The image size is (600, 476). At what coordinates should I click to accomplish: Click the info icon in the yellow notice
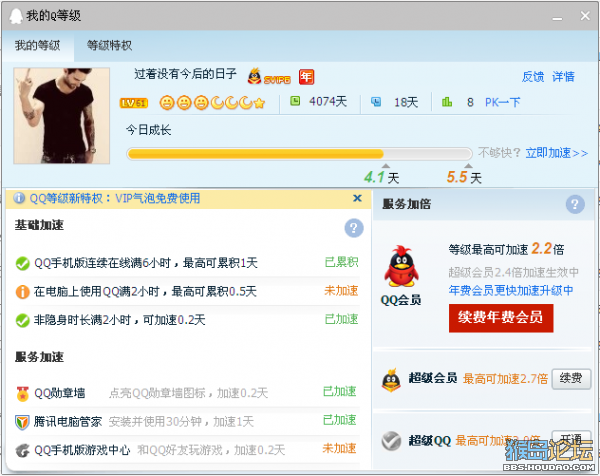click(19, 198)
